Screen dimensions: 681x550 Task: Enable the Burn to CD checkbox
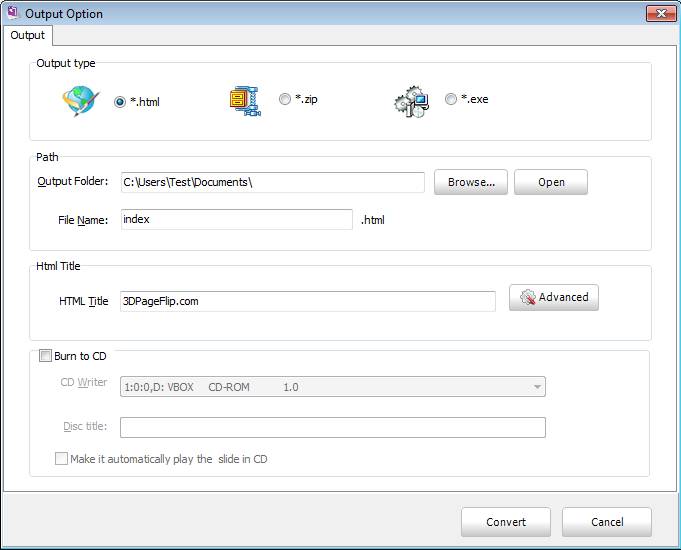(x=45, y=356)
